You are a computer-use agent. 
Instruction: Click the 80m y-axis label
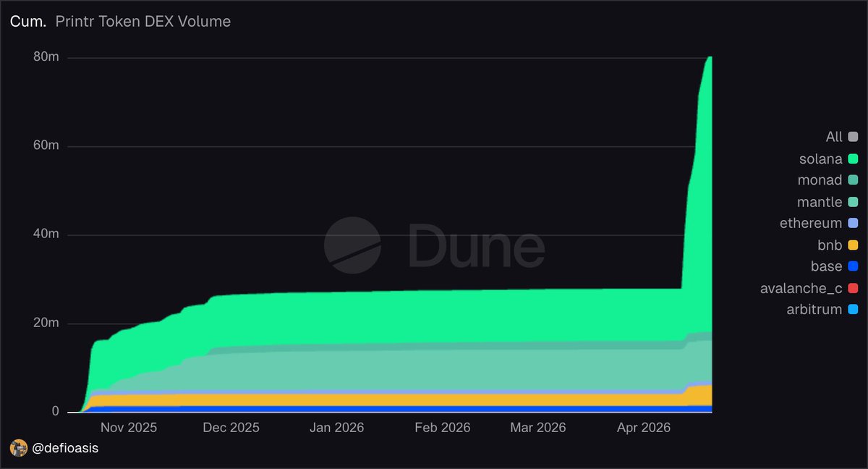click(x=48, y=57)
